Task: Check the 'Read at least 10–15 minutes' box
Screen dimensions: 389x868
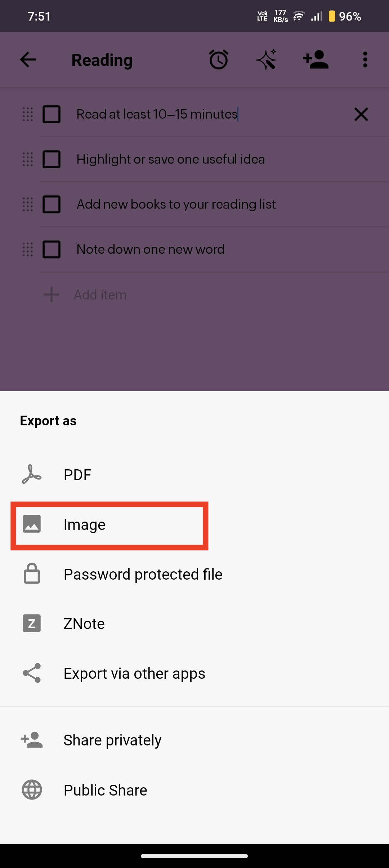Action: tap(52, 115)
